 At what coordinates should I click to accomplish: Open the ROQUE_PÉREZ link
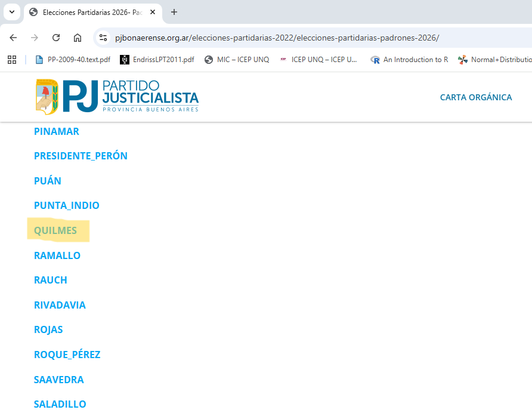[67, 355]
